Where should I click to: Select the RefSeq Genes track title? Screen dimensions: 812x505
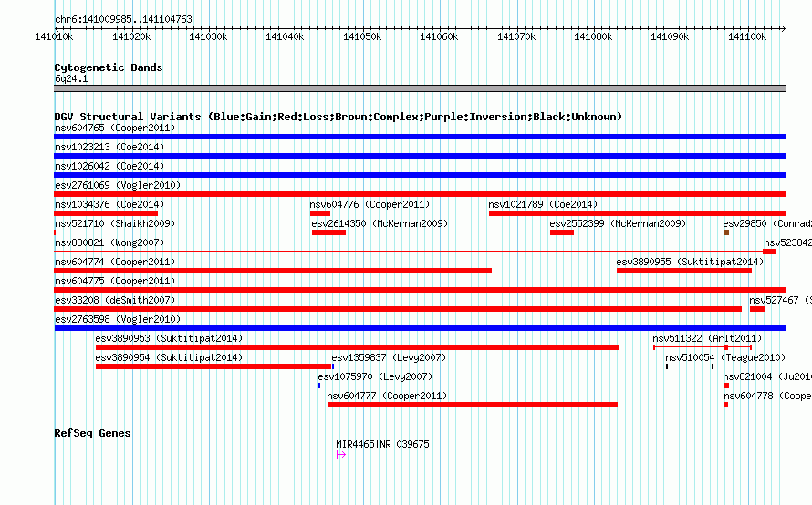92,433
